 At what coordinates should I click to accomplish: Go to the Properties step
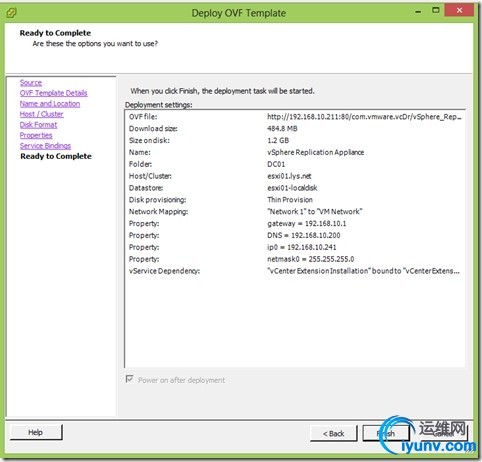tap(36, 135)
